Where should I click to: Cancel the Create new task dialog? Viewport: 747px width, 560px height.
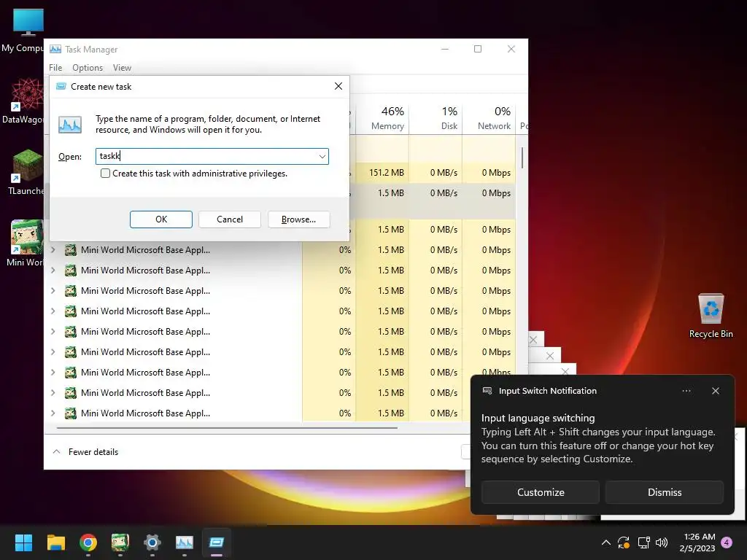230,219
